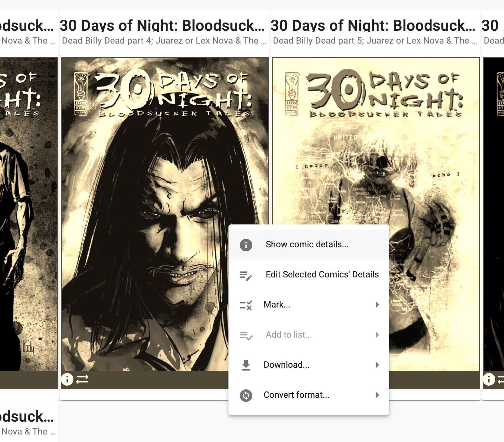Screen dimensions: 504x442
Task: Click the Download arrow icon
Action: (246, 365)
